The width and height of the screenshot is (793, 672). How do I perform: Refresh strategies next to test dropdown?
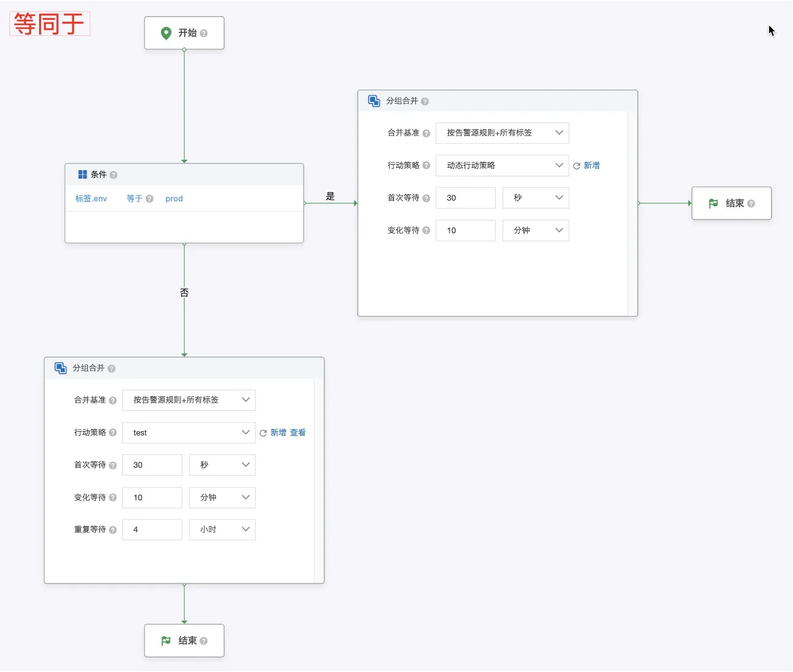click(263, 433)
